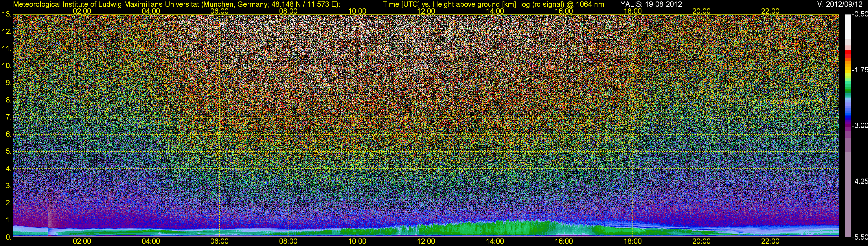
Task: Click the 12:00 label on the bottom time axis
Action: [x=426, y=241]
